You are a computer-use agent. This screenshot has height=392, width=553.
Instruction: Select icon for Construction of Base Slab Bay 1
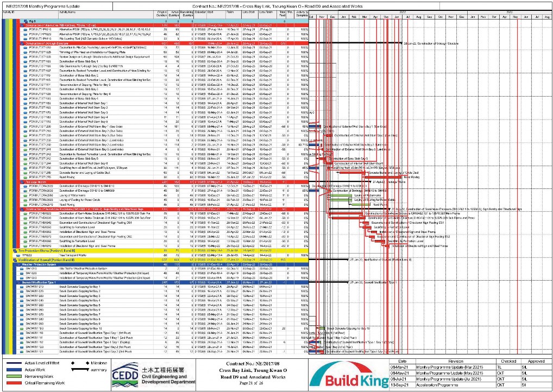[26, 61]
